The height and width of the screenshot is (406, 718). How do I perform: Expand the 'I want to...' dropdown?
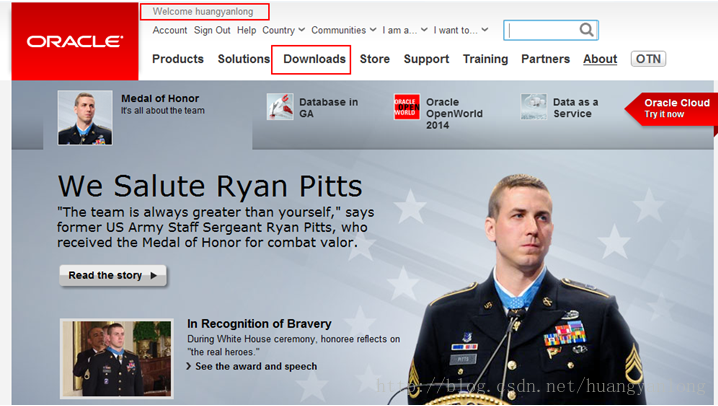click(461, 30)
